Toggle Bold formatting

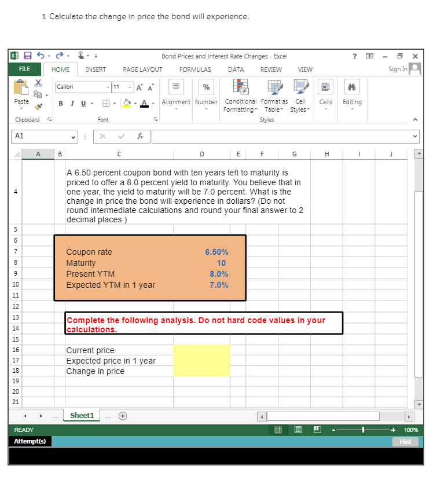tap(61, 104)
